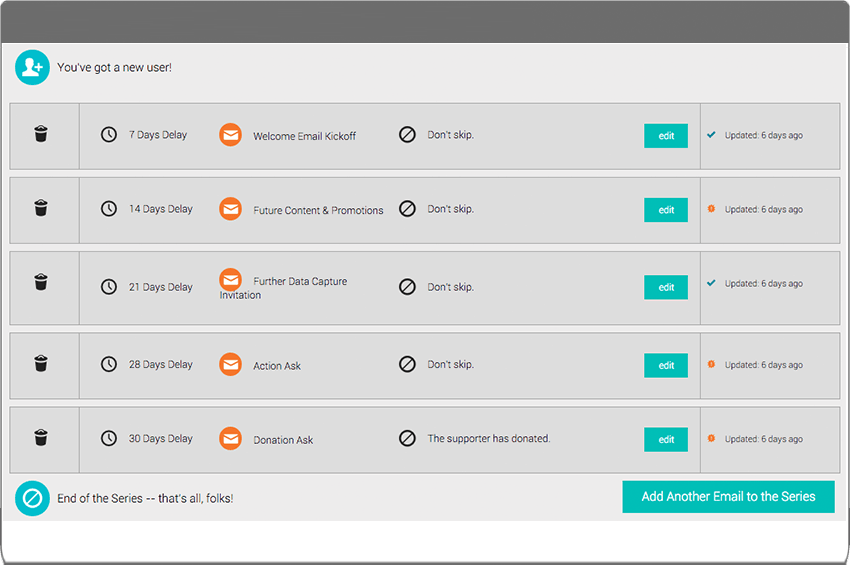This screenshot has width=853, height=570.
Task: Edit the Action Ask email
Action: (x=666, y=365)
